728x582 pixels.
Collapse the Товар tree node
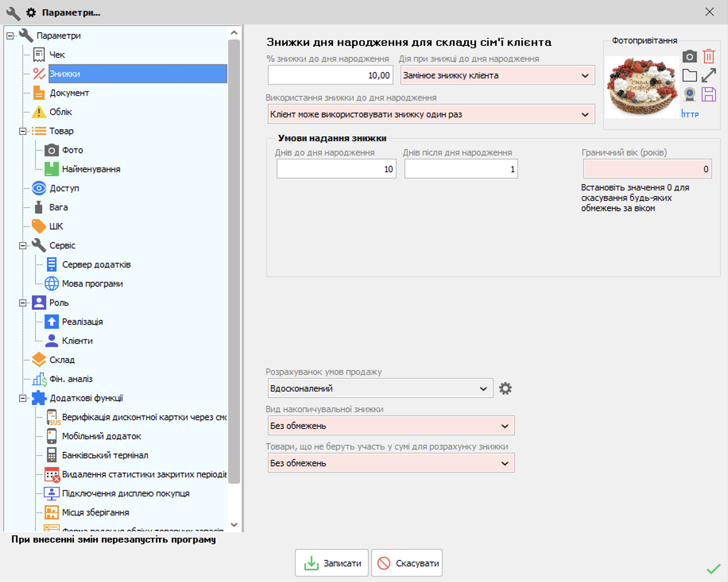coord(23,131)
